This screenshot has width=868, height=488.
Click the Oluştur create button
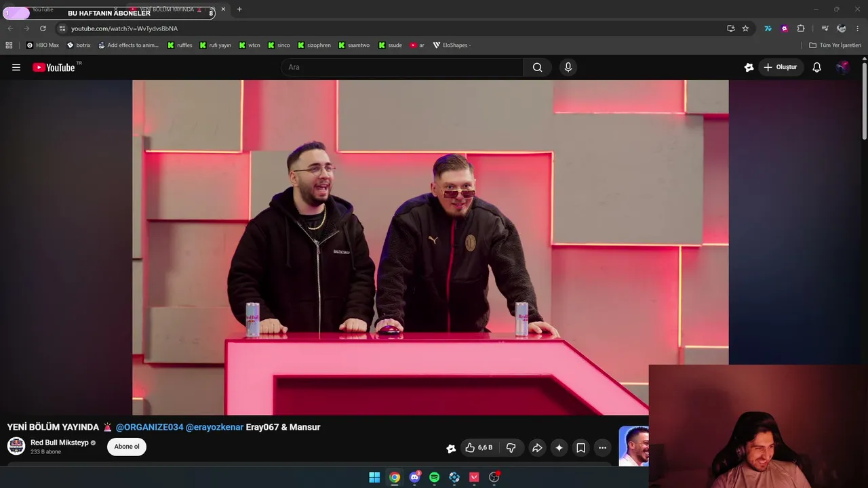(780, 67)
